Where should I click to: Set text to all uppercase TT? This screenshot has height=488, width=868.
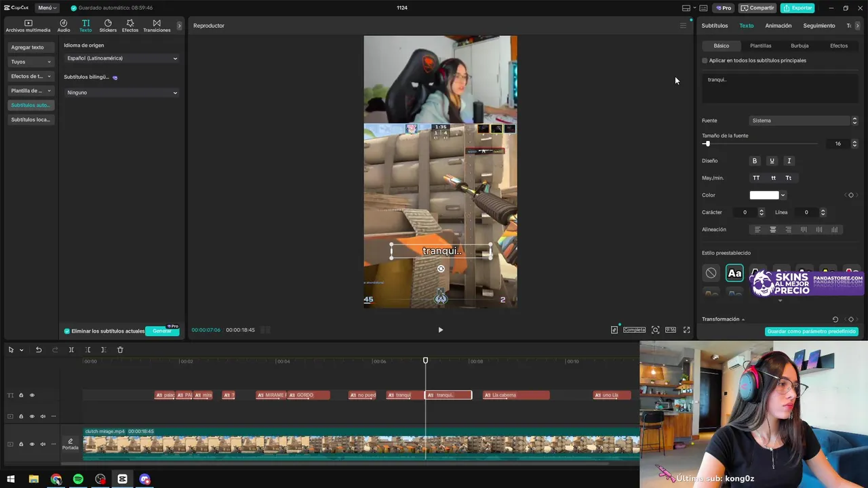click(756, 178)
